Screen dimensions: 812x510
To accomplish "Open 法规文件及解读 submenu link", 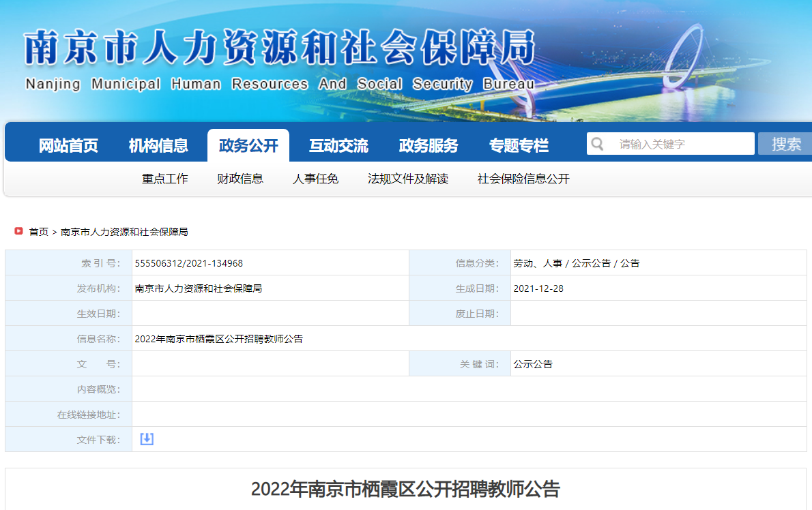I will coord(408,179).
